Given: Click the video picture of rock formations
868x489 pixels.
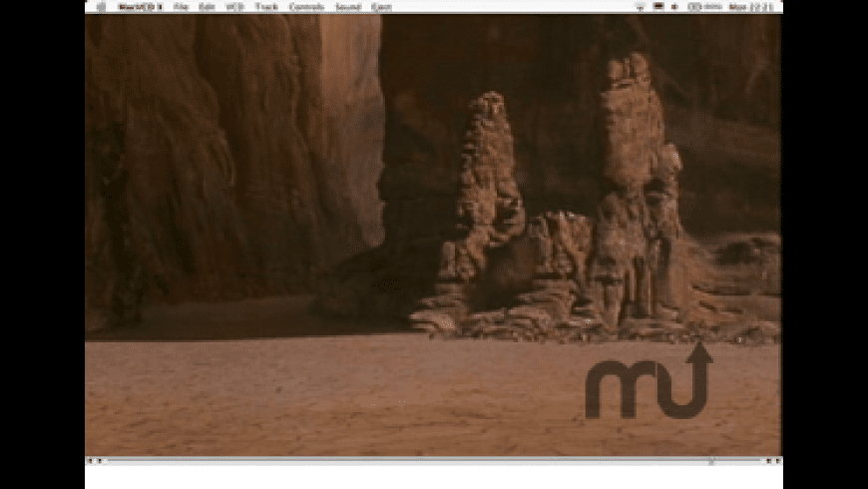Looking at the screenshot, I should [433, 235].
